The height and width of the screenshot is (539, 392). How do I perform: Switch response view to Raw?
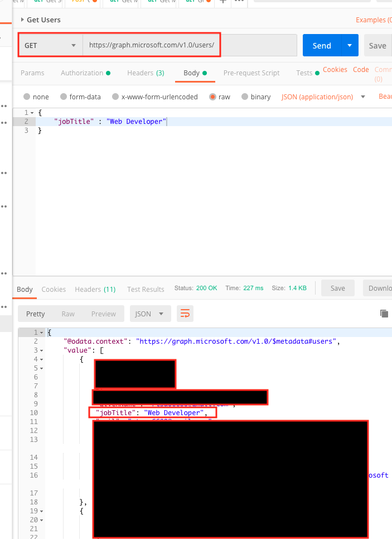click(x=68, y=314)
